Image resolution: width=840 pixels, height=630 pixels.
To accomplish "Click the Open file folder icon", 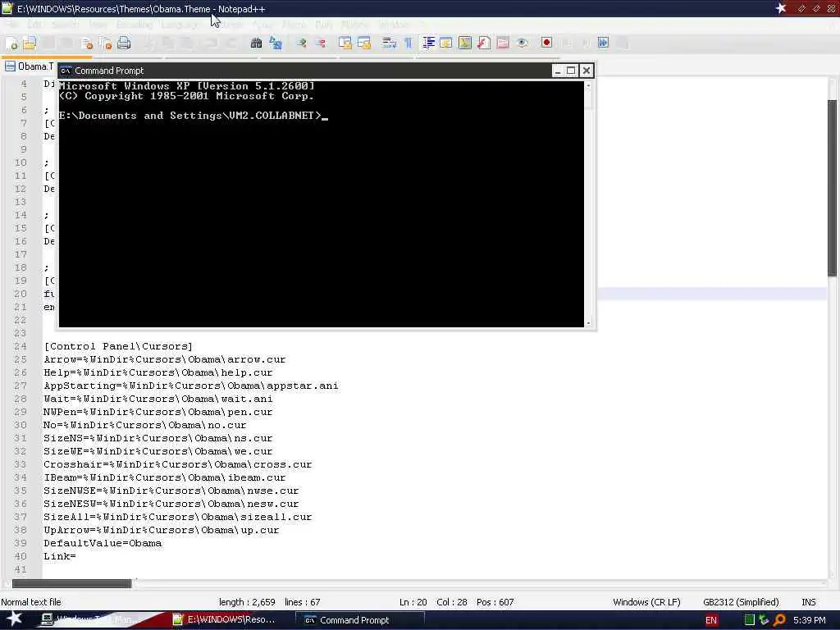I will 30,43.
